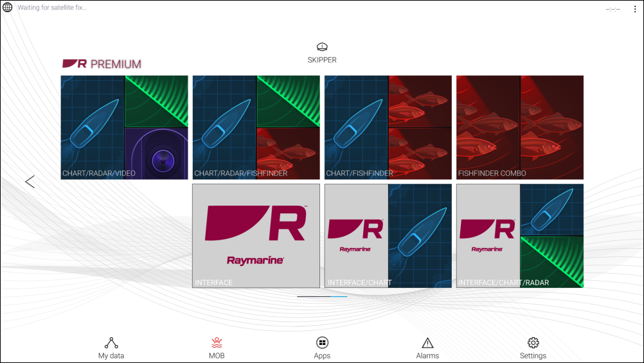Open the My data icon
The image size is (644, 363).
point(111,343)
